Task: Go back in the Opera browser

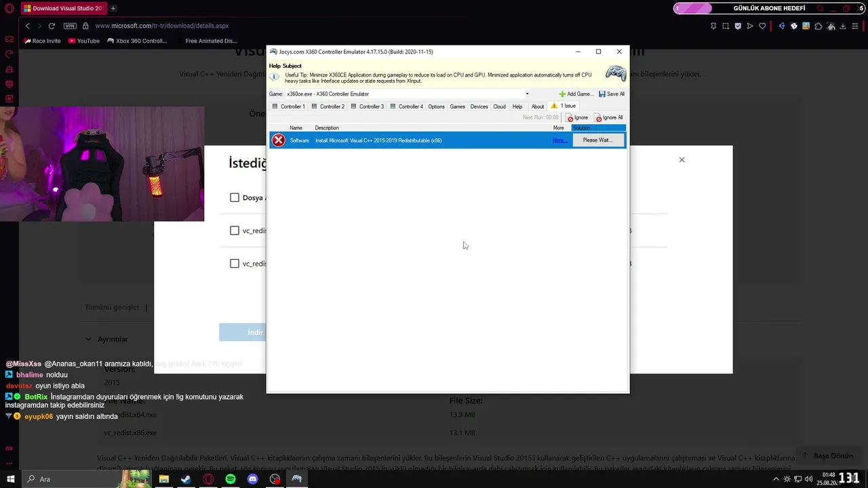Action: 27,26
